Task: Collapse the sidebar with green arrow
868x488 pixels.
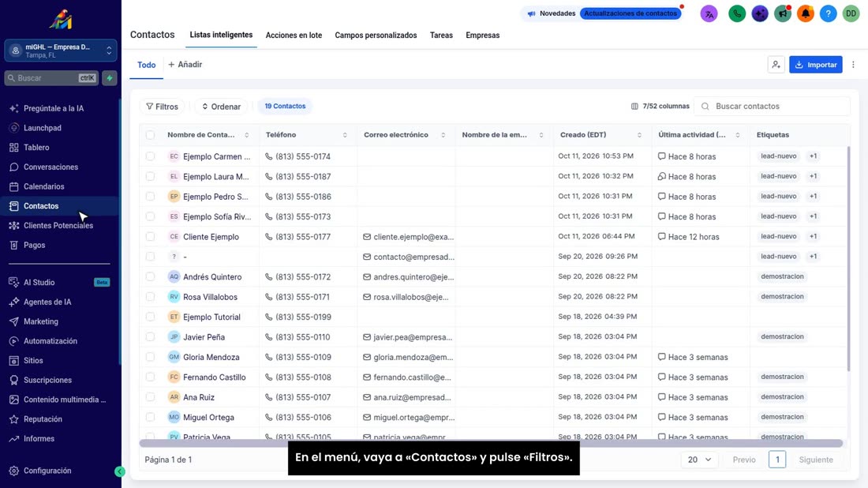Action: (x=120, y=471)
